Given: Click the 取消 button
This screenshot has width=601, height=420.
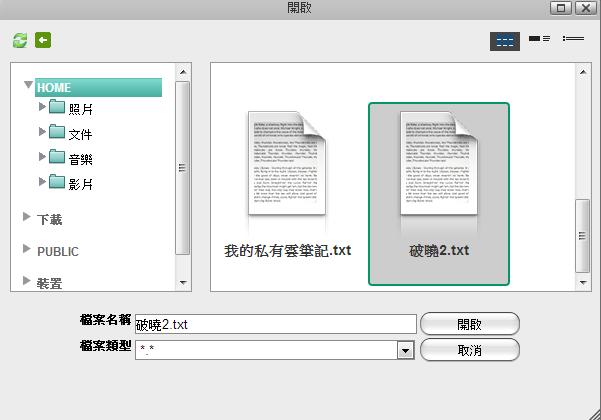Looking at the screenshot, I should [x=470, y=350].
